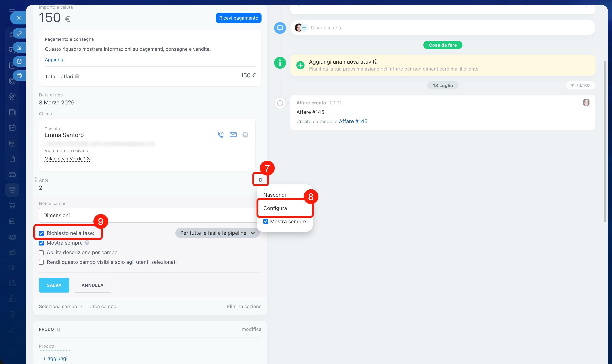Toggle Mostra sempre checkbox in the field settings
612x364 pixels.
point(41,243)
